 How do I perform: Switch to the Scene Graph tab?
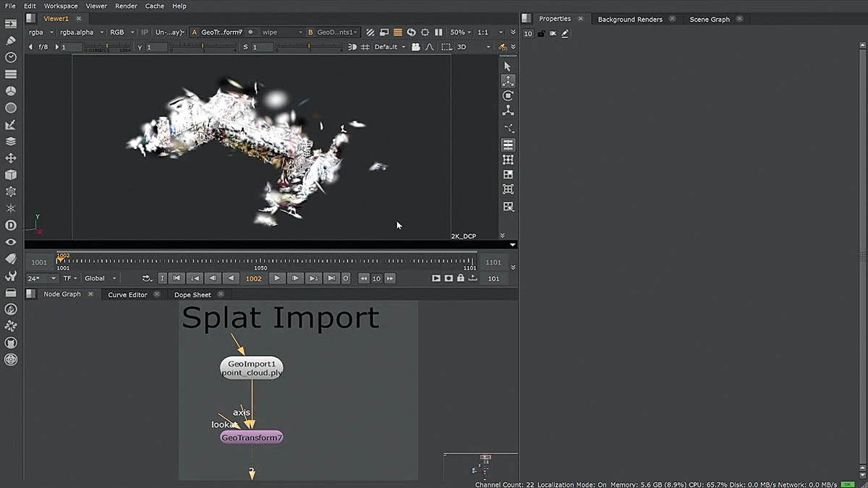(x=710, y=20)
